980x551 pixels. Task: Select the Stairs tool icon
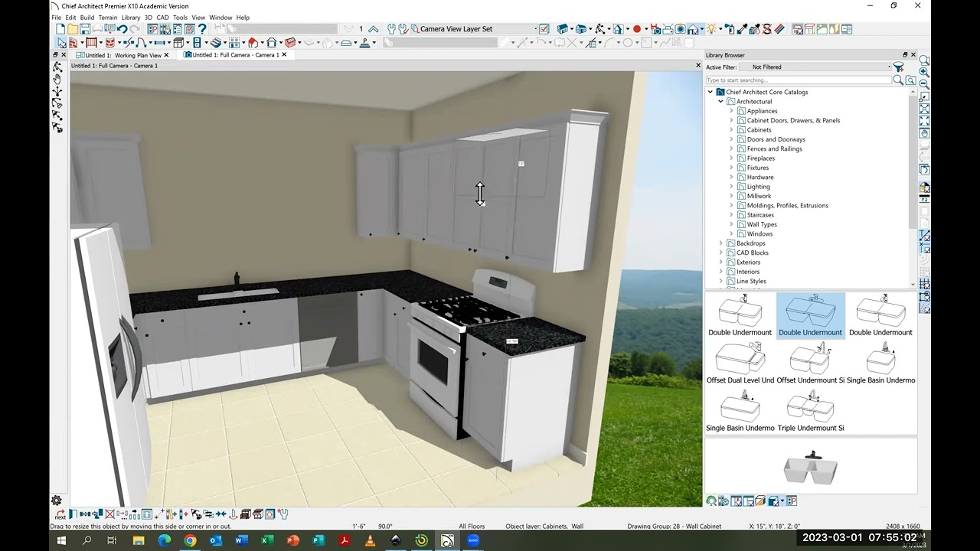click(216, 43)
